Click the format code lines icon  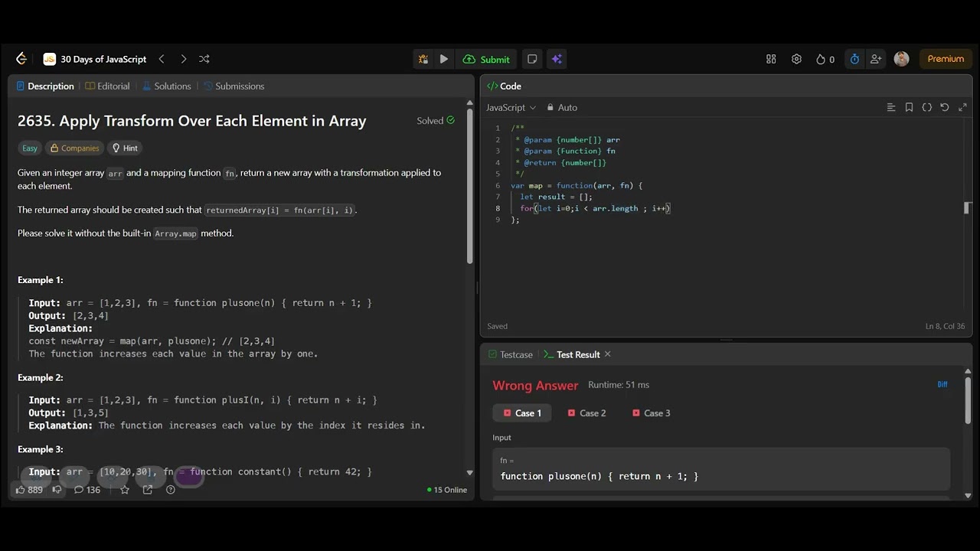coord(891,107)
